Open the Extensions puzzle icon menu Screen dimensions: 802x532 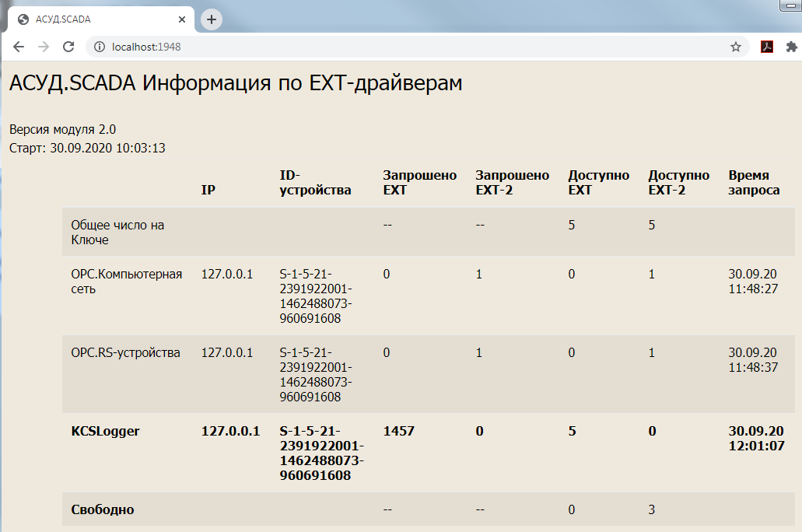tap(792, 47)
